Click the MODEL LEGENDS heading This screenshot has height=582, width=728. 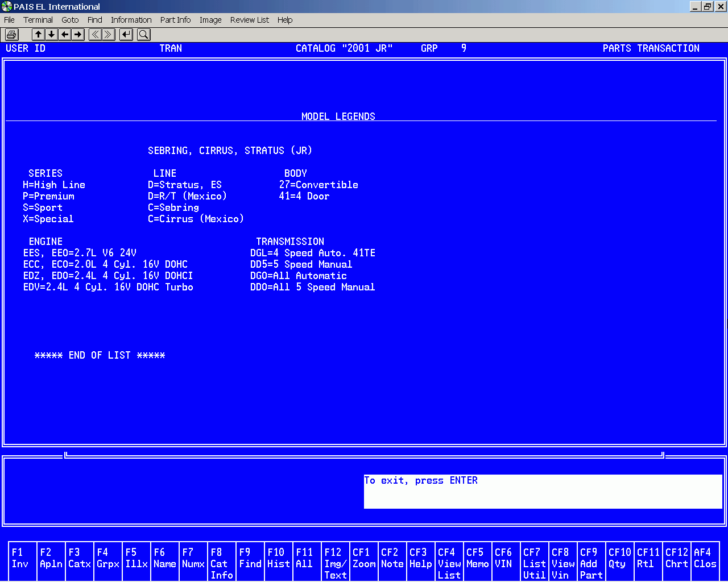[338, 117]
